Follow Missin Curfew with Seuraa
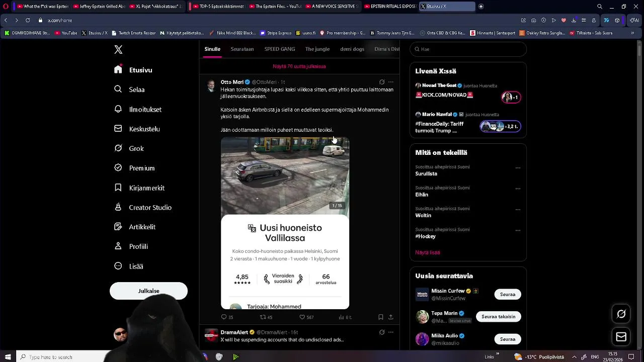644x362 pixels. (508, 294)
